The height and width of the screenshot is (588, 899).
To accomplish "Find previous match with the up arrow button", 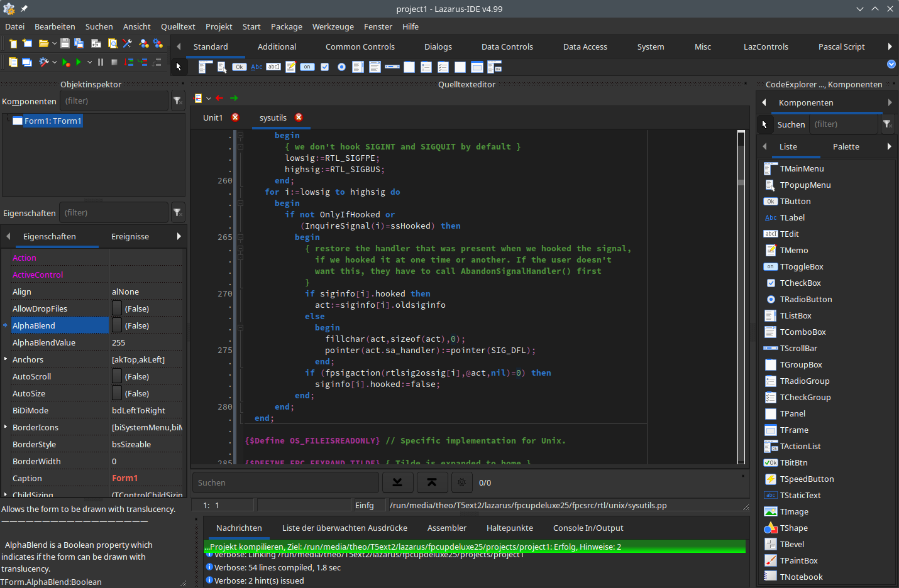I will (x=432, y=482).
